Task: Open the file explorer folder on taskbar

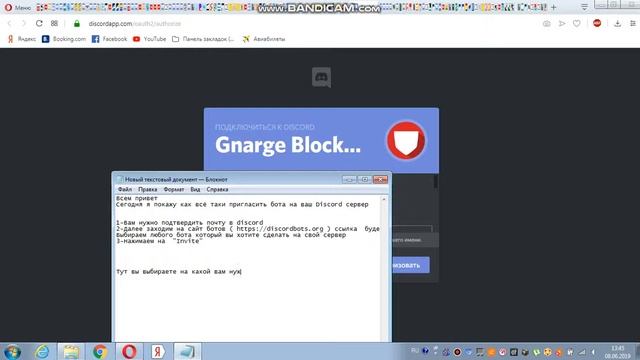Action: 71,352
